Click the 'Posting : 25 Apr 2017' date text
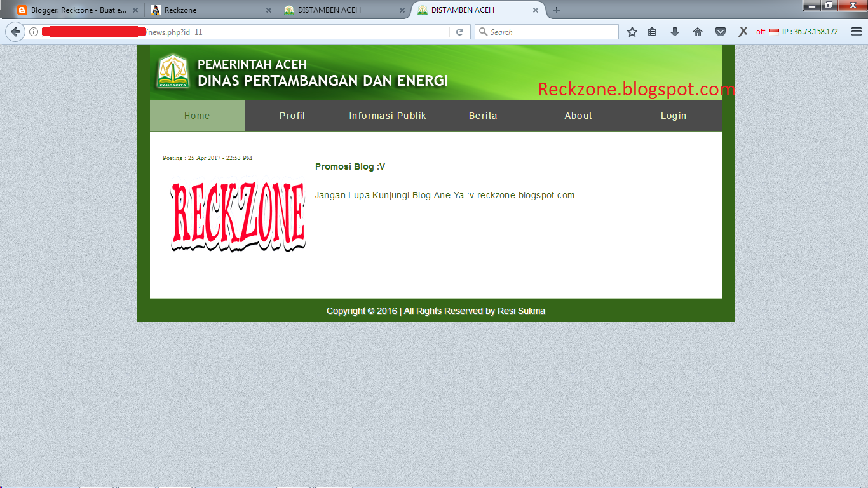This screenshot has width=868, height=488. pos(207,158)
